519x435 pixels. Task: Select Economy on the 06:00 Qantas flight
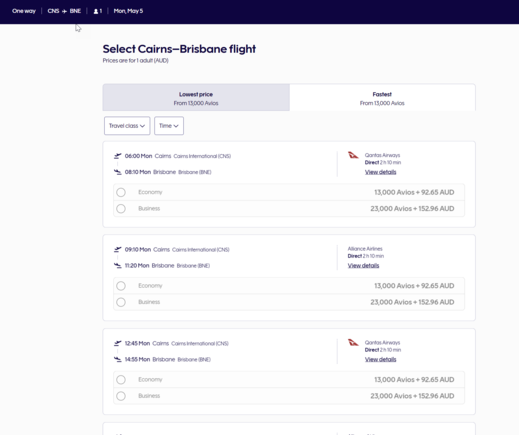(x=121, y=192)
